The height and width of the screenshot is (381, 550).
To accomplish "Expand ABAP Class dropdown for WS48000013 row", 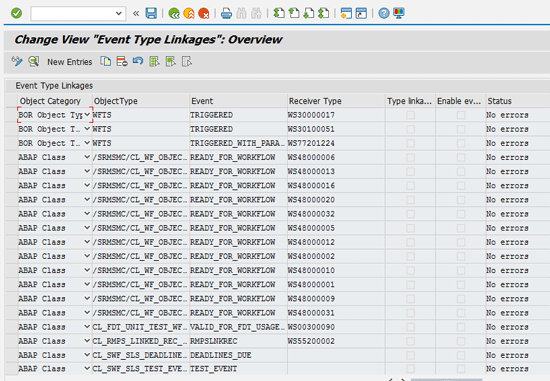I will coord(87,171).
